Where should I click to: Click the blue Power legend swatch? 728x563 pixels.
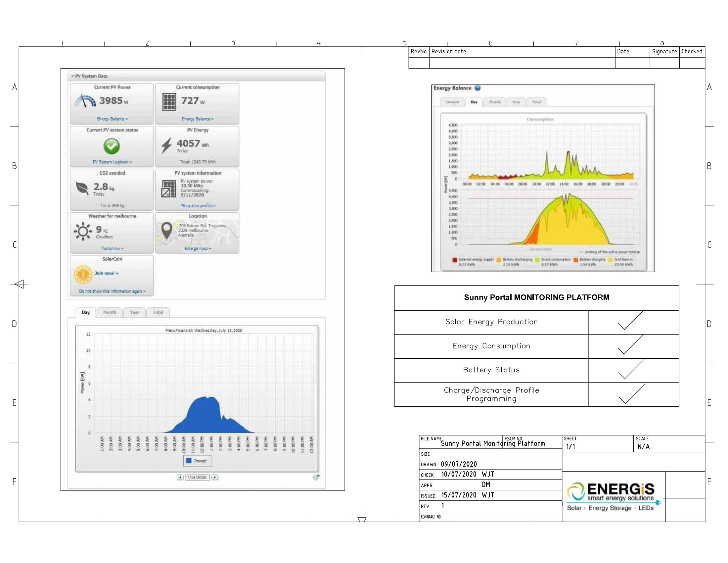189,461
